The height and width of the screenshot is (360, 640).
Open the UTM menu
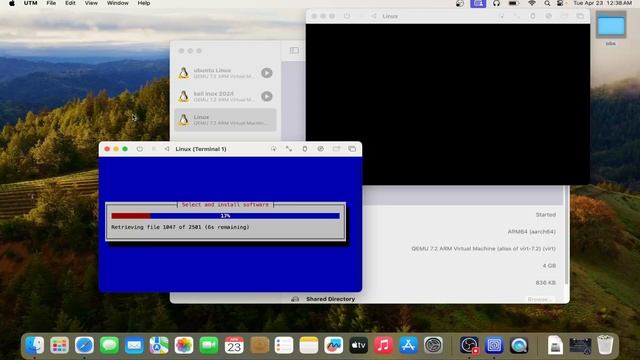coord(30,3)
